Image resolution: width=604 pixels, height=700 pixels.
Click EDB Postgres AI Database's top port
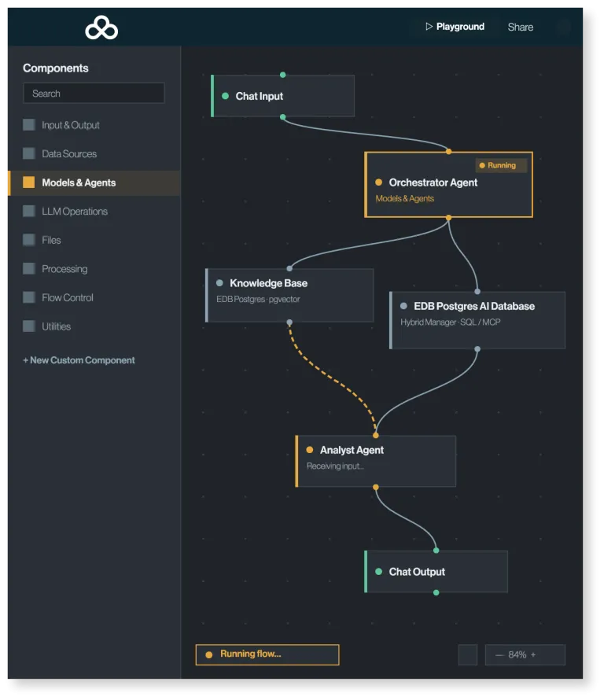click(477, 292)
